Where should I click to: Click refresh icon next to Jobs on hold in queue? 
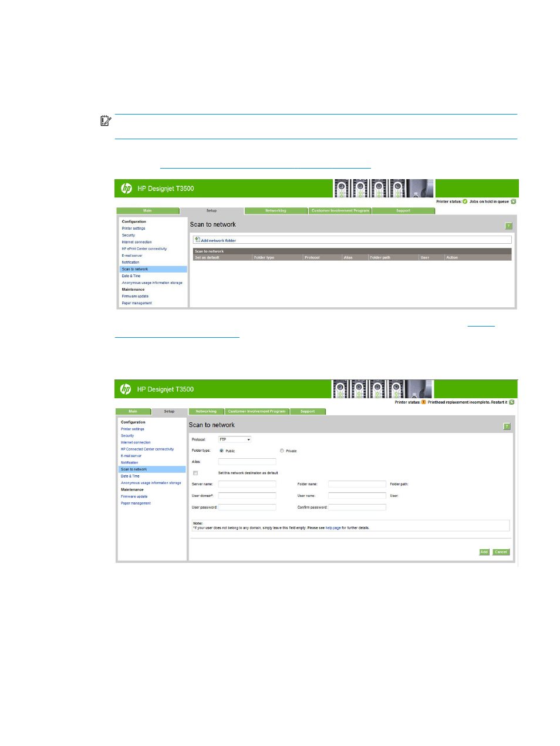coord(514,201)
